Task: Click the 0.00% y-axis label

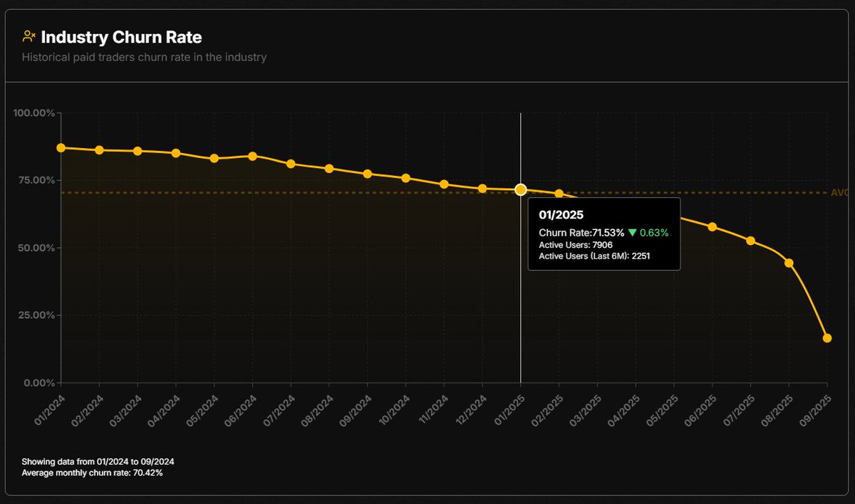Action: [38, 383]
